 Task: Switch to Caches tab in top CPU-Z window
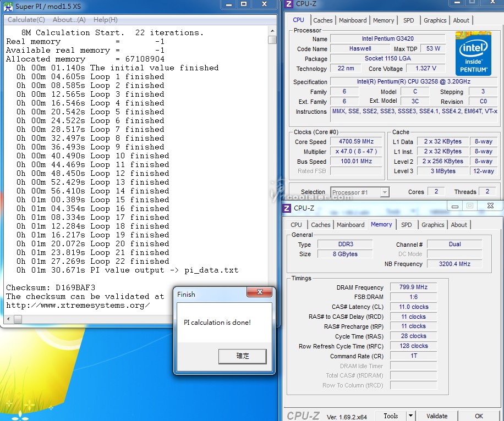(323, 20)
